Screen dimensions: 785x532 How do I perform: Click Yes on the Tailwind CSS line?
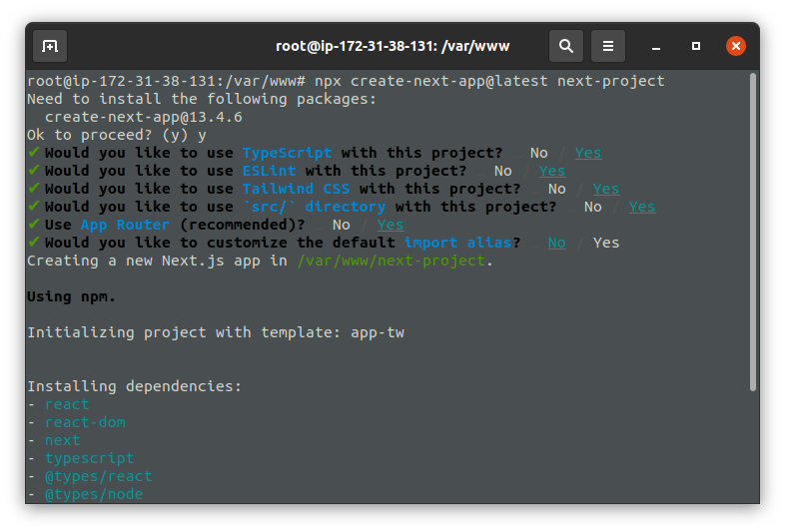[606, 189]
